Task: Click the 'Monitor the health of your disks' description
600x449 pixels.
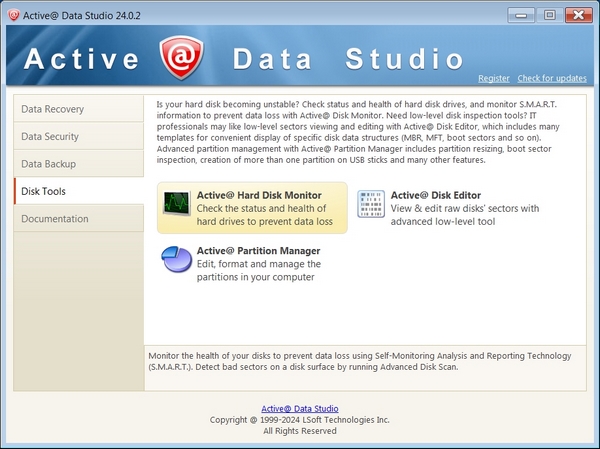Action: [x=360, y=361]
